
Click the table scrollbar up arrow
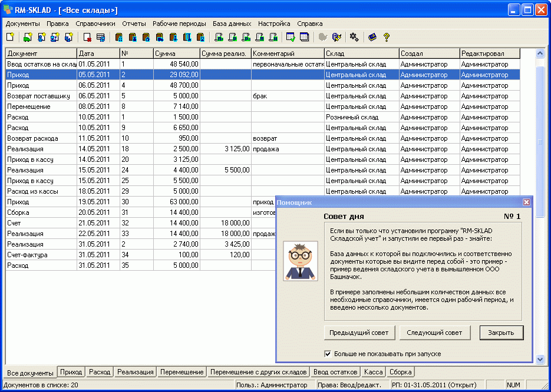click(540, 54)
